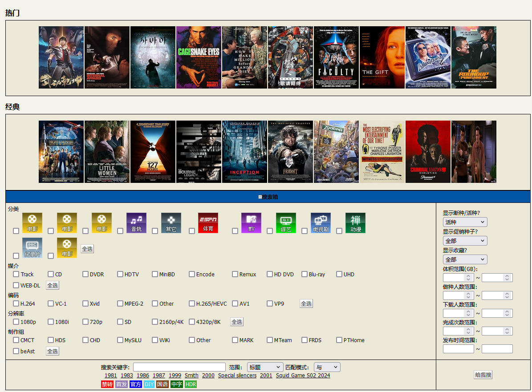The height and width of the screenshot is (392, 532).
Task: Click the 1999 suggested keyword link
Action: (175, 376)
